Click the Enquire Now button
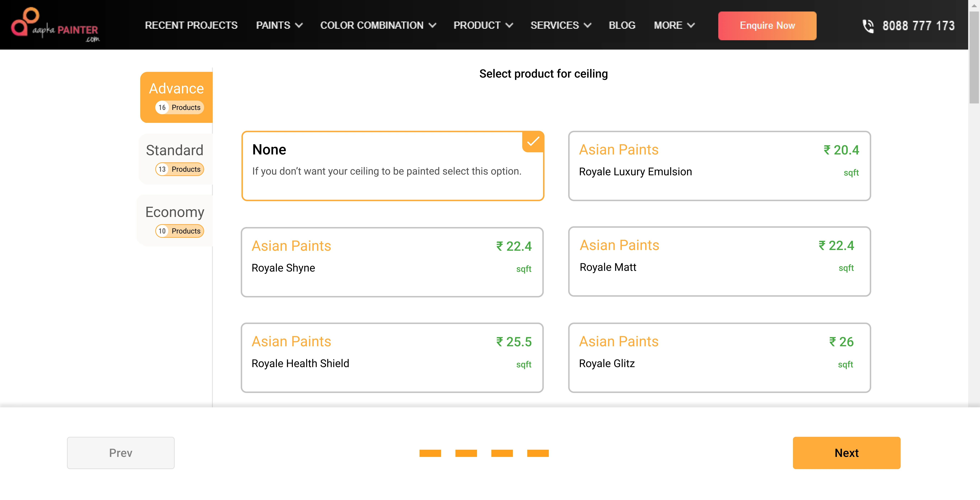The width and height of the screenshot is (980, 500). tap(767, 26)
